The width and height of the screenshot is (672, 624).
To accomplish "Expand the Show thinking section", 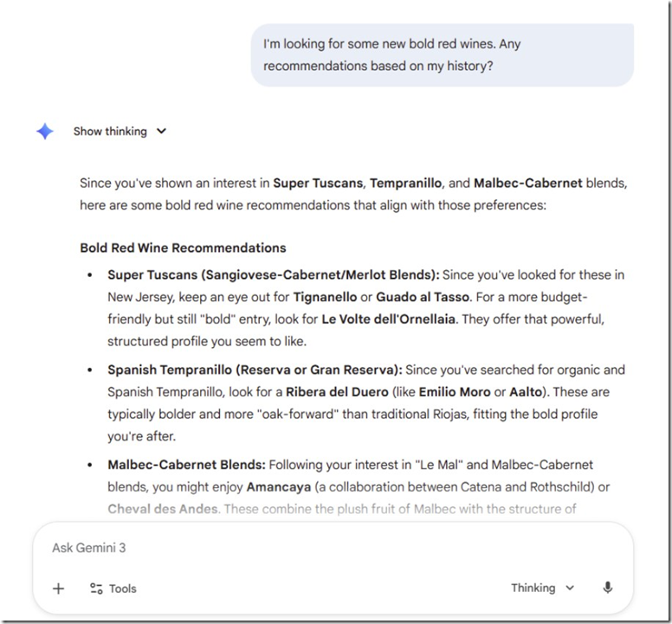I will [120, 131].
